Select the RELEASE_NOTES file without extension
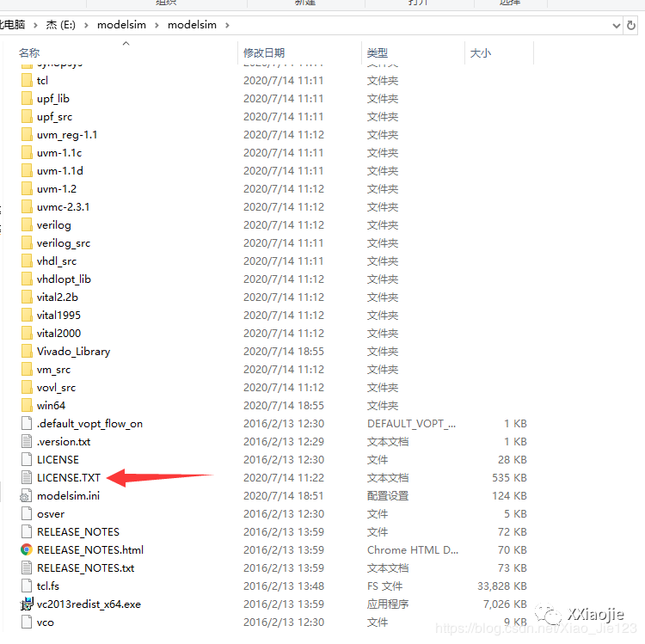 (78, 532)
